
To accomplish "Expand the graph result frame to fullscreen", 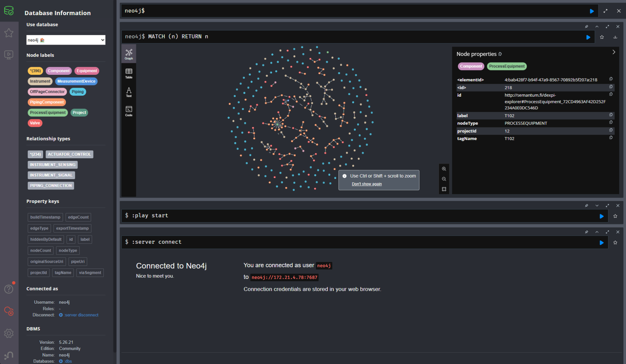I will (x=607, y=26).
